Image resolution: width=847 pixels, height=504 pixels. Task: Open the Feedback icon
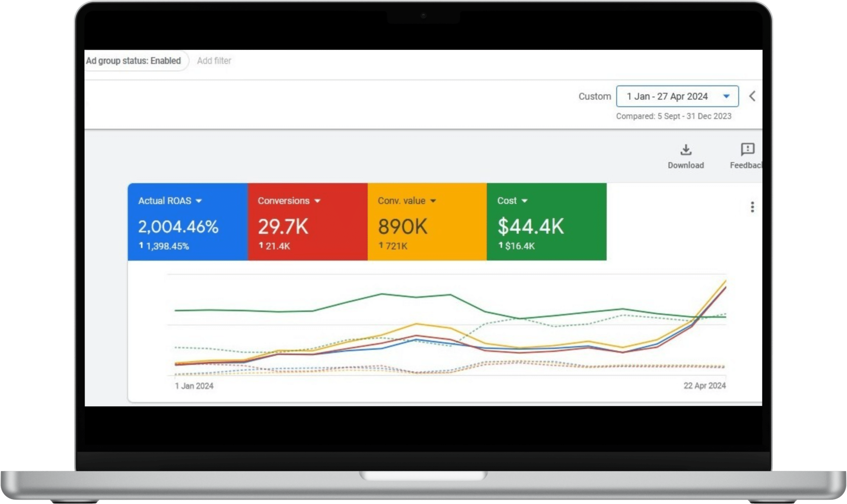tap(747, 149)
